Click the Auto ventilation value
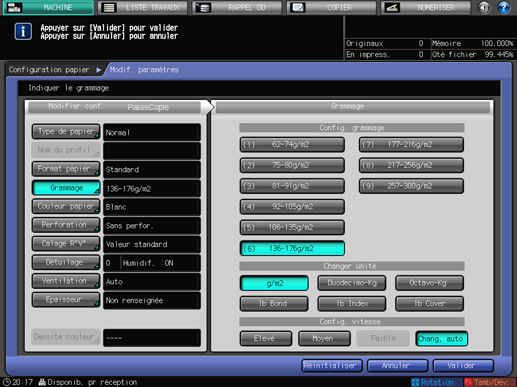The image size is (517, 387). 152,282
